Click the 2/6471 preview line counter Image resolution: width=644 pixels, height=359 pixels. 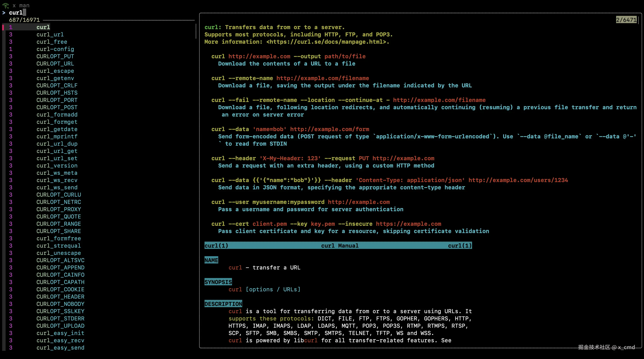click(x=626, y=20)
